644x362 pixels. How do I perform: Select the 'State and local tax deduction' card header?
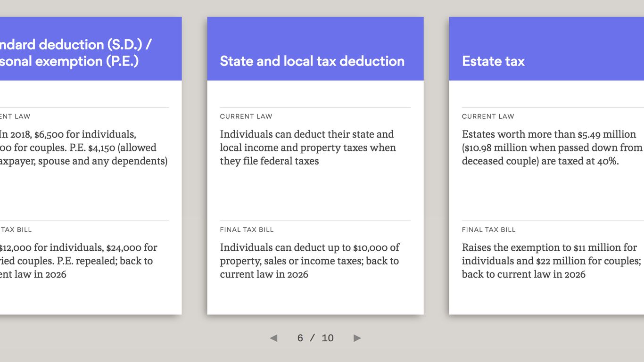pyautogui.click(x=312, y=61)
